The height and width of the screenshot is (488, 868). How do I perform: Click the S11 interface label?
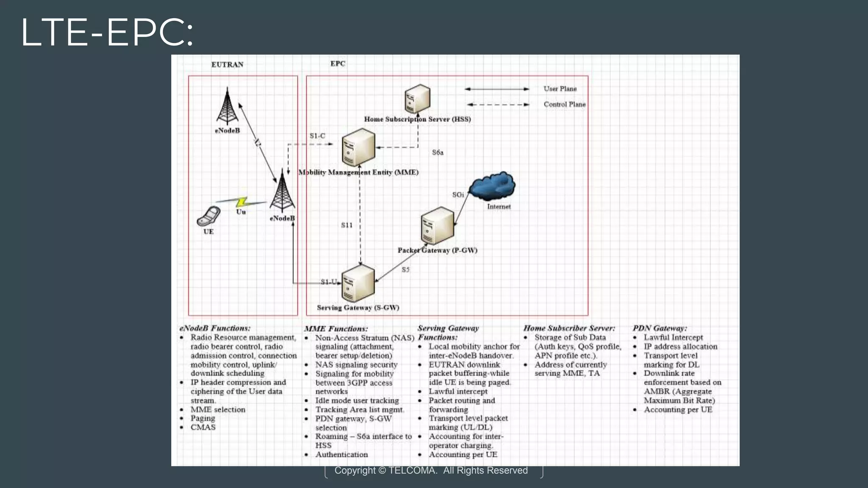click(x=347, y=225)
